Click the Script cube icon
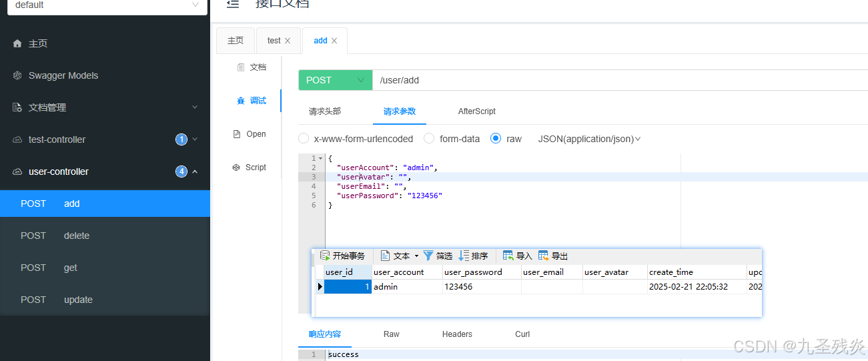Screen dimensions: 868x361 click(x=236, y=167)
